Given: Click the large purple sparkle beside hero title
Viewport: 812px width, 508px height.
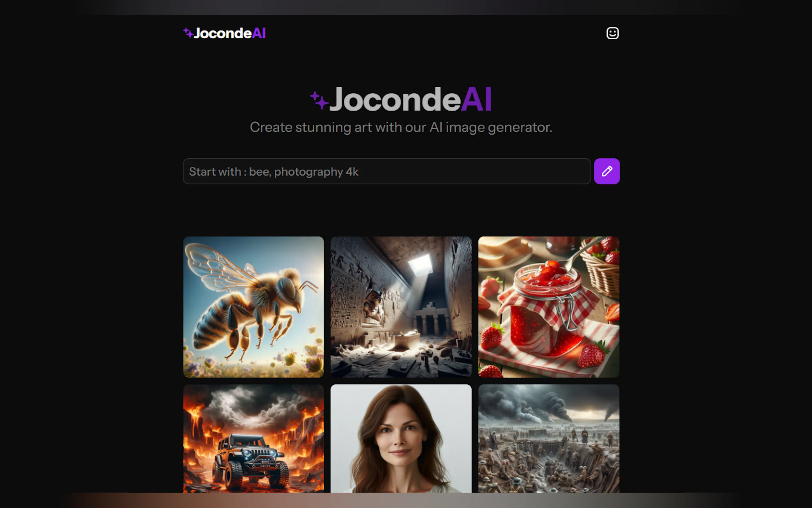Looking at the screenshot, I should (x=319, y=100).
